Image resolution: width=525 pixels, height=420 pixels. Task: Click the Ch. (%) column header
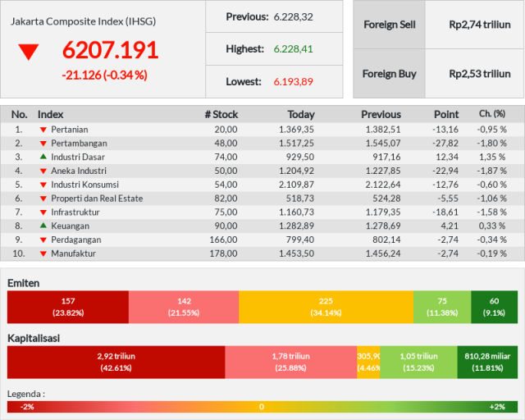click(x=492, y=114)
